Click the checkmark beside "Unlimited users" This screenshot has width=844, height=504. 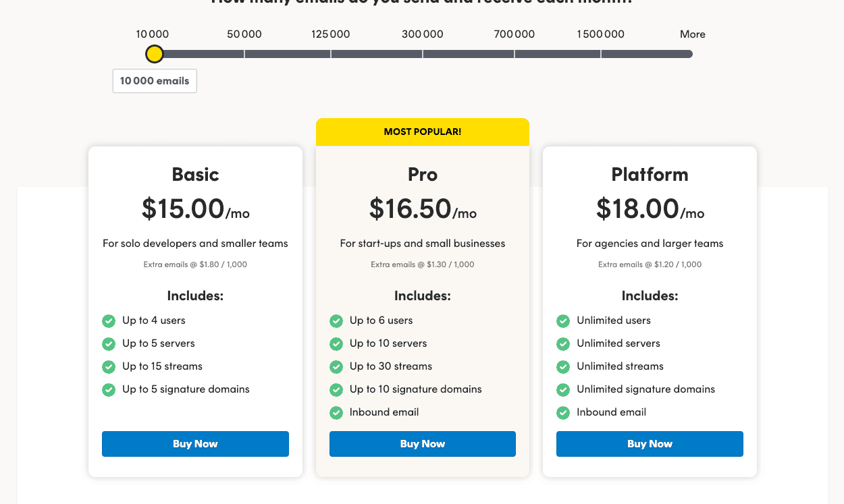[563, 321]
